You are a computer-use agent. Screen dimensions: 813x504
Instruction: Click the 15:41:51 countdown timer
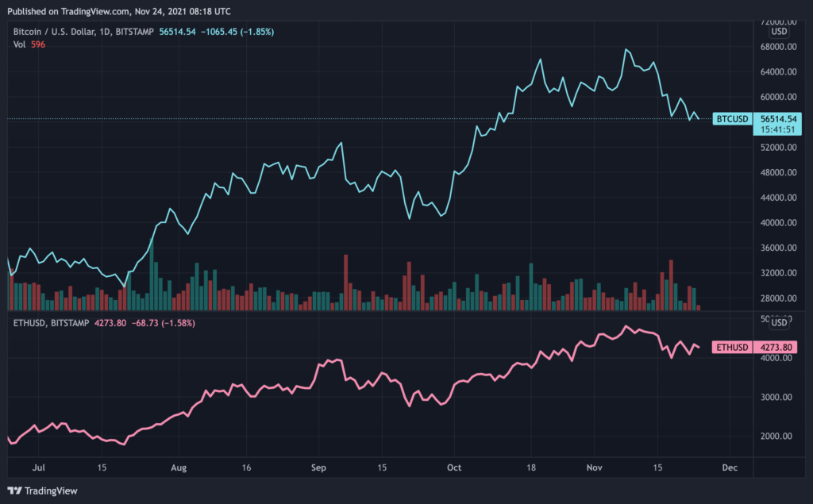(x=778, y=129)
